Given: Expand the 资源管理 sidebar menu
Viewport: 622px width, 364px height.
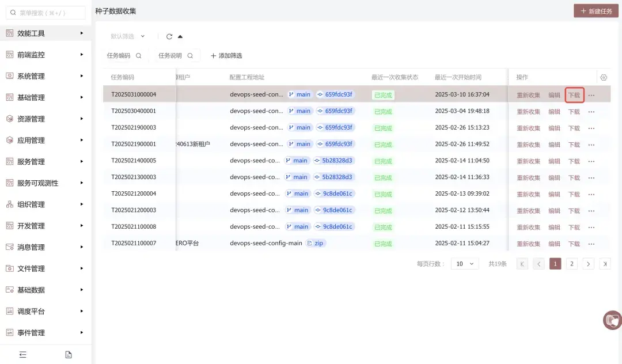Looking at the screenshot, I should [x=45, y=119].
